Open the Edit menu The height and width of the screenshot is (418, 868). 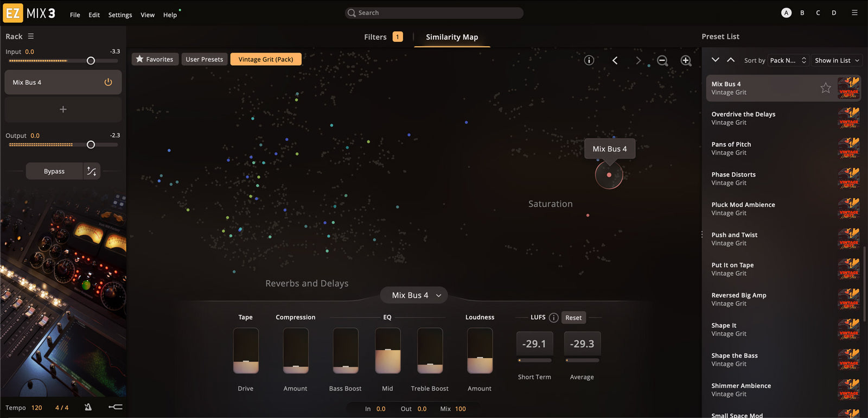(x=94, y=15)
